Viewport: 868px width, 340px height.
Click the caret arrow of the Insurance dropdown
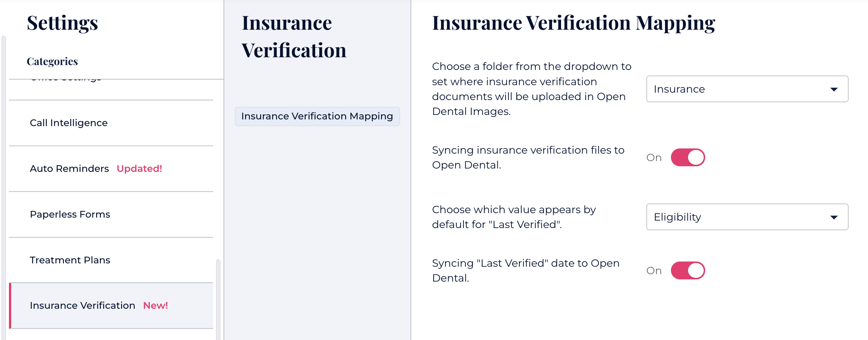pos(834,89)
